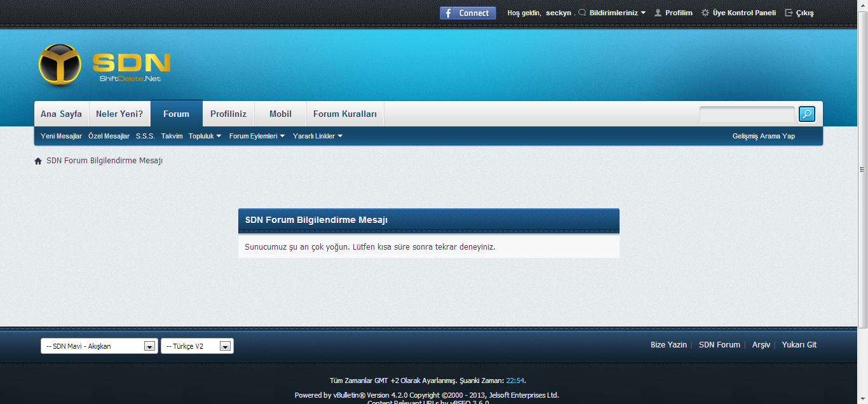Open the SDN Forum footer link
868x404 pixels.
(x=719, y=345)
